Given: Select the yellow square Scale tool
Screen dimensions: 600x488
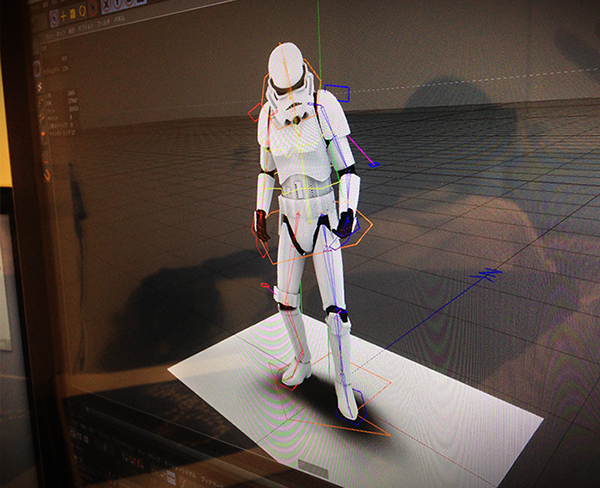Looking at the screenshot, I should point(73,13).
